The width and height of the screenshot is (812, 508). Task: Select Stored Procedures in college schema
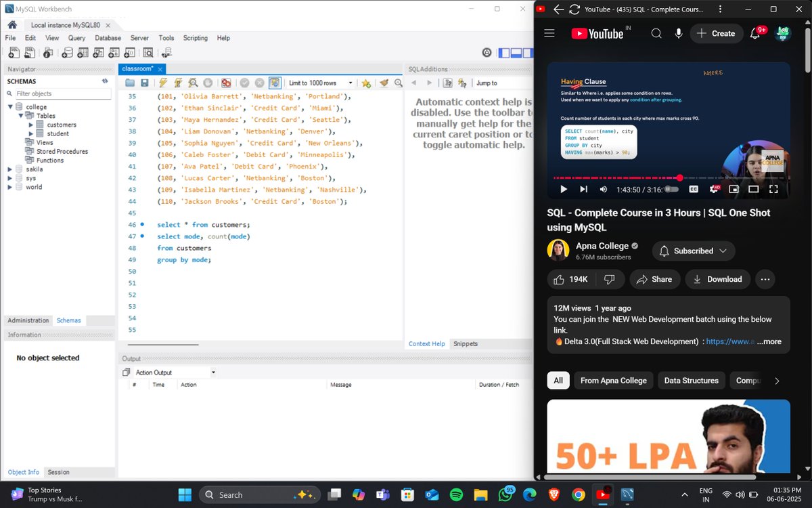62,152
